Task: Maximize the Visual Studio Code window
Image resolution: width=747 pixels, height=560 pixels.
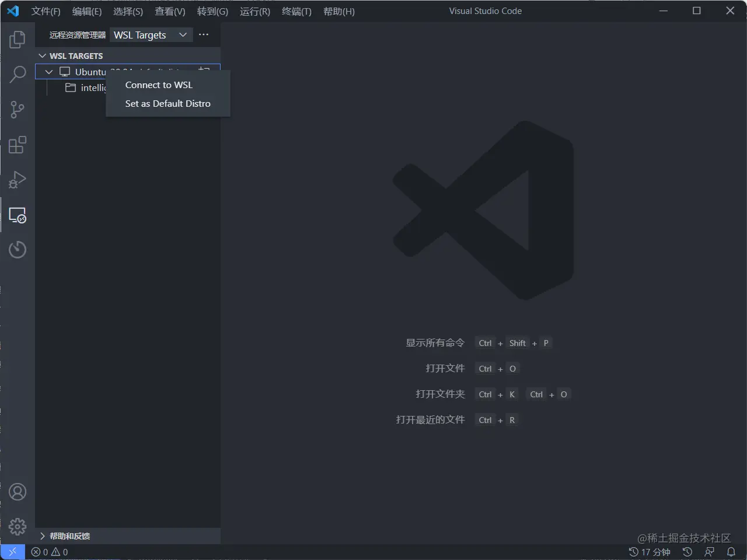Action: (x=696, y=11)
